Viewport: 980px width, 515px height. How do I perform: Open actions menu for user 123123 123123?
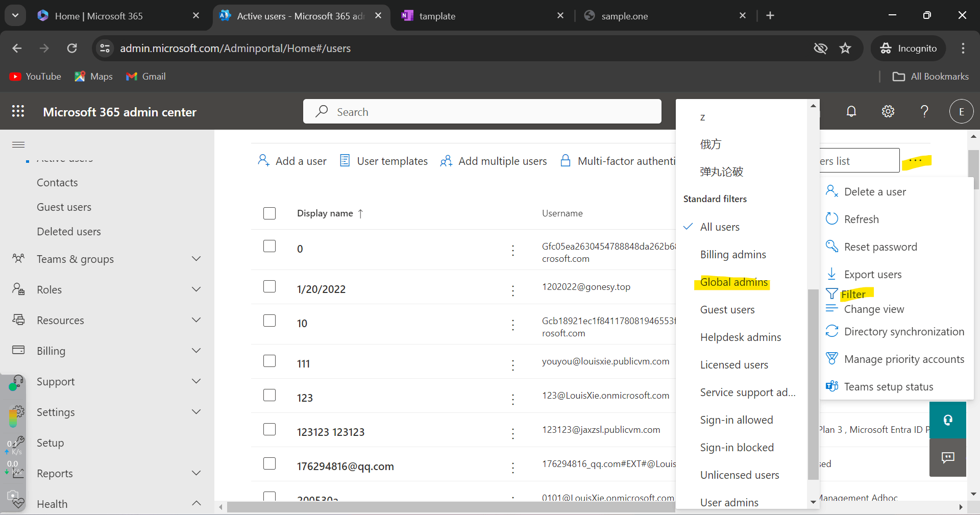(x=513, y=433)
